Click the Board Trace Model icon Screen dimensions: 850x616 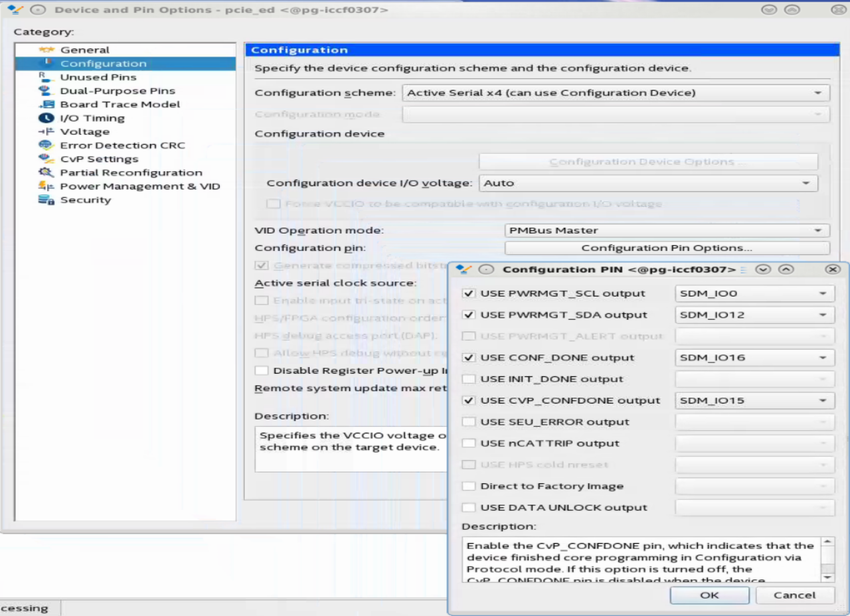[x=46, y=104]
